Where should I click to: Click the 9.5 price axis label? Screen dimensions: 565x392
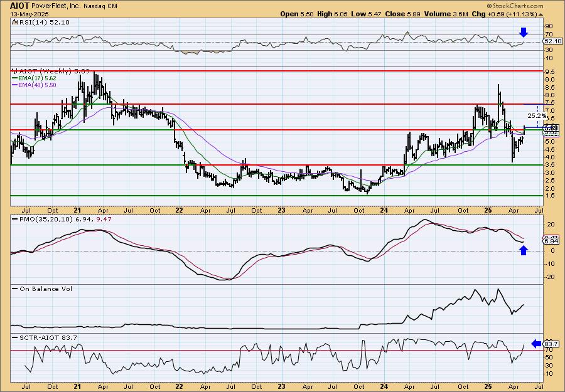tap(549, 72)
